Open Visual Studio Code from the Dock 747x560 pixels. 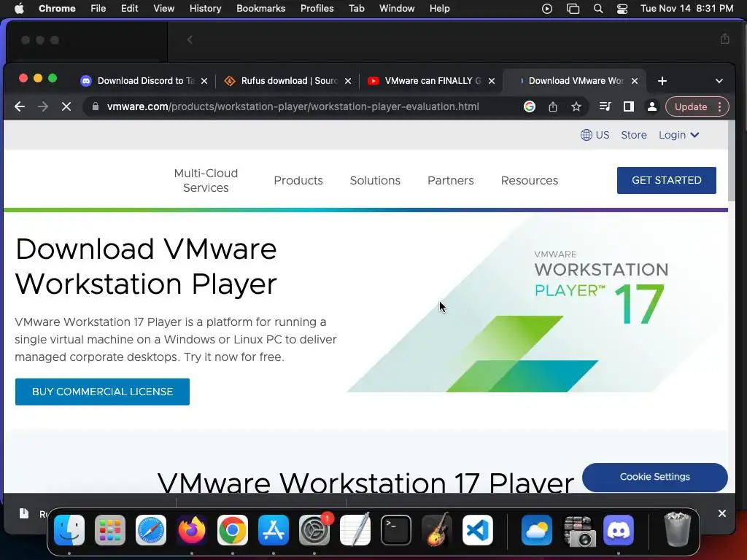pos(477,530)
